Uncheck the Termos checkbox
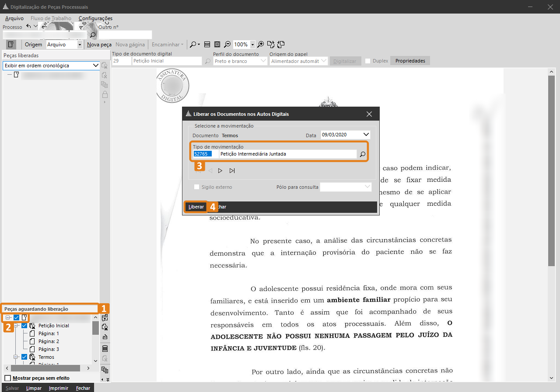This screenshot has width=560, height=392. point(24,357)
